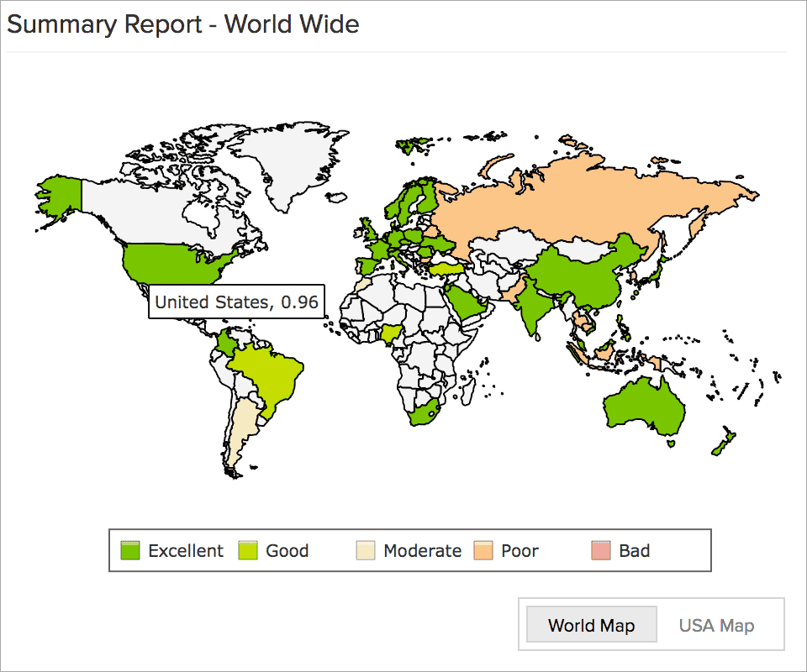This screenshot has width=807, height=672.
Task: Select the Excellent legend color swatch
Action: (x=132, y=550)
